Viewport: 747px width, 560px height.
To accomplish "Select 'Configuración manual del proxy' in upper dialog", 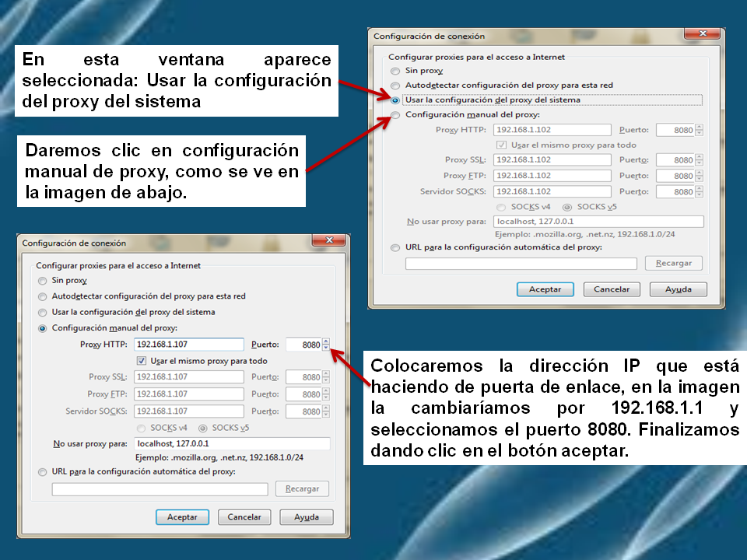I will coord(395,115).
